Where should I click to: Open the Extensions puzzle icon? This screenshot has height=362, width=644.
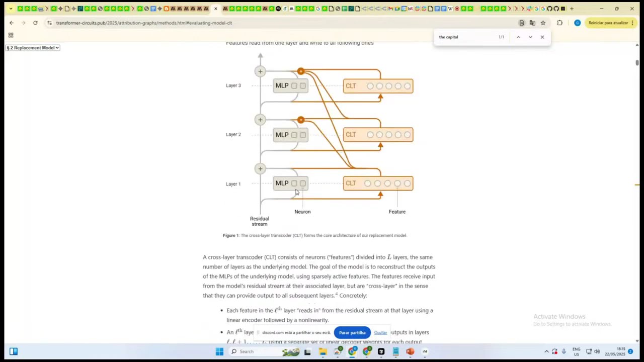pos(559,23)
